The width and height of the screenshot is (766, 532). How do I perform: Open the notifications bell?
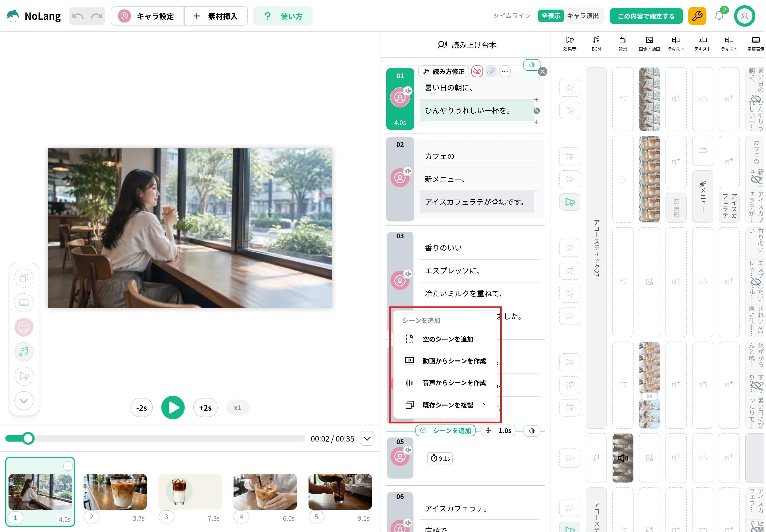point(719,16)
